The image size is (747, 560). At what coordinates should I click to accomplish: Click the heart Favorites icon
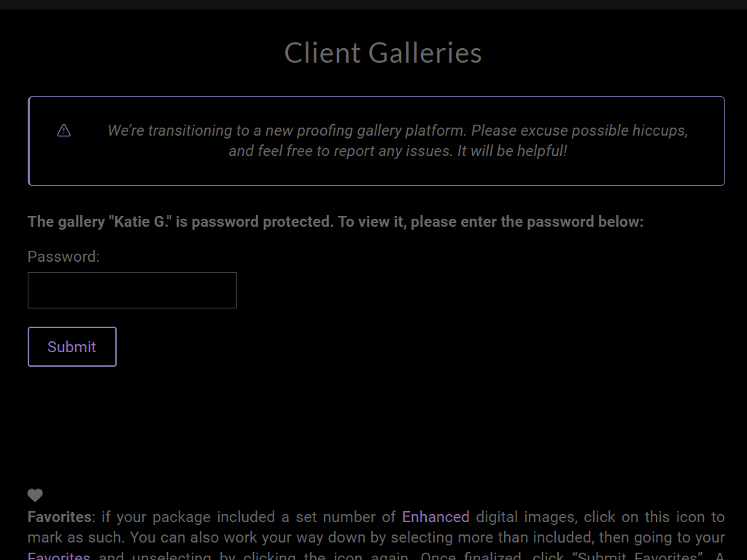(35, 495)
